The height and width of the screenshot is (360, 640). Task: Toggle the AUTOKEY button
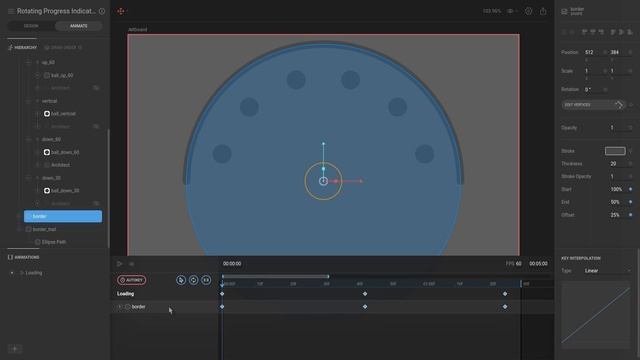click(131, 280)
